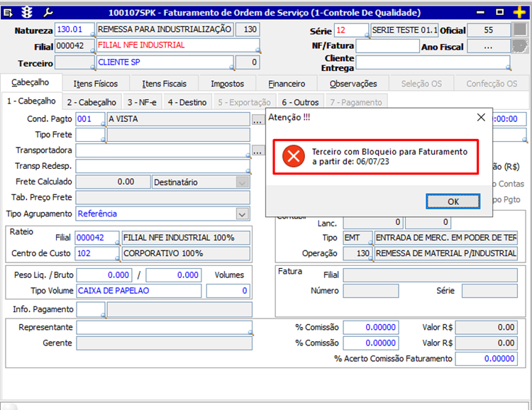Open the list menu icon in title bar
Viewport: 532px width, 410px height.
tap(8, 13)
